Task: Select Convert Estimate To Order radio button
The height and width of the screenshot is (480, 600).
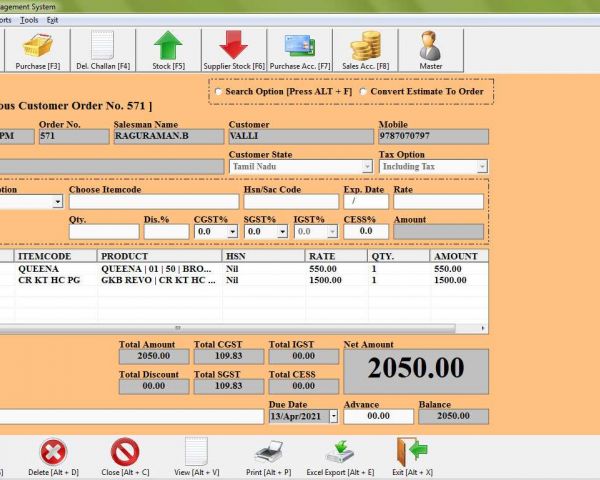Action: tap(363, 92)
